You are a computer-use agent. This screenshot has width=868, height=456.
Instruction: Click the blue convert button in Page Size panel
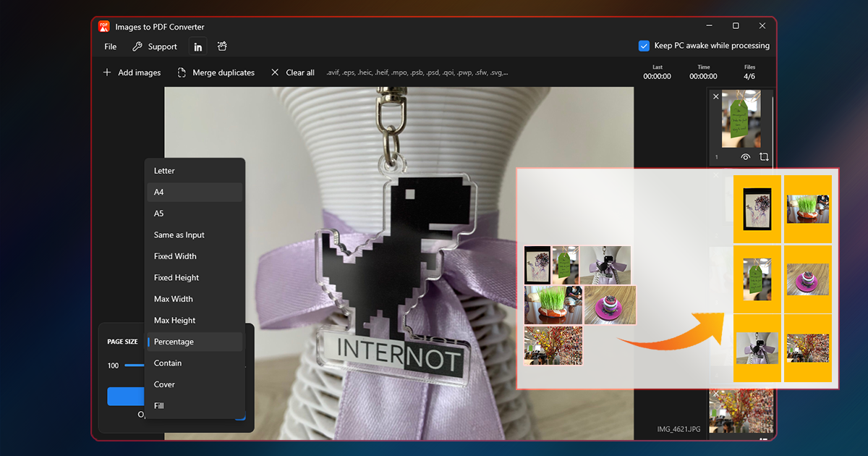(x=126, y=397)
